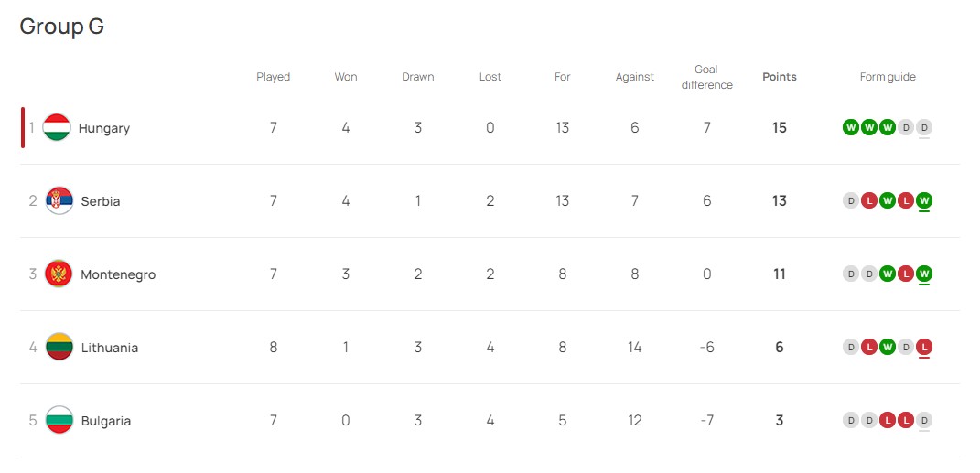
Task: Click Montenegro's red L form badge
Action: click(x=906, y=274)
